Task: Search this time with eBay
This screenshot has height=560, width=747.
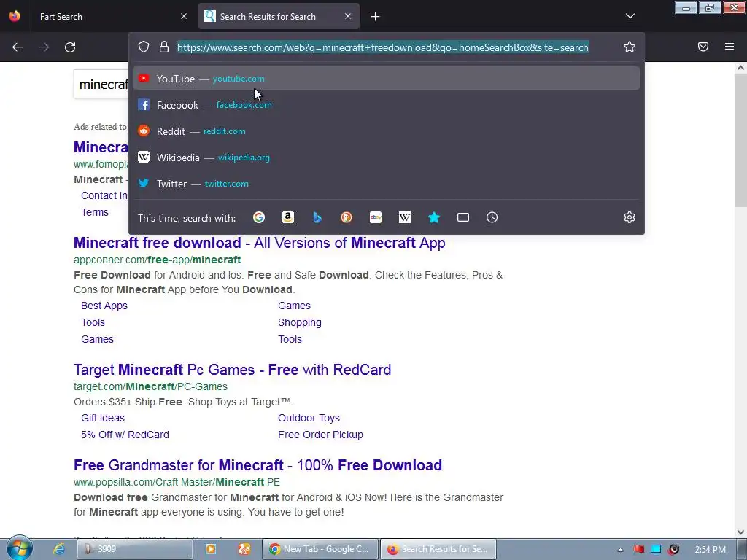Action: [376, 217]
